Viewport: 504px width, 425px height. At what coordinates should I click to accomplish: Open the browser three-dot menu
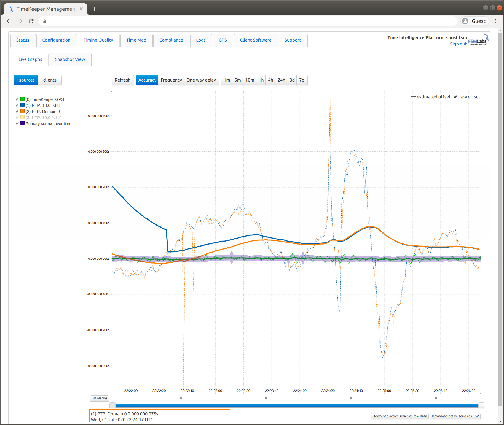[495, 21]
